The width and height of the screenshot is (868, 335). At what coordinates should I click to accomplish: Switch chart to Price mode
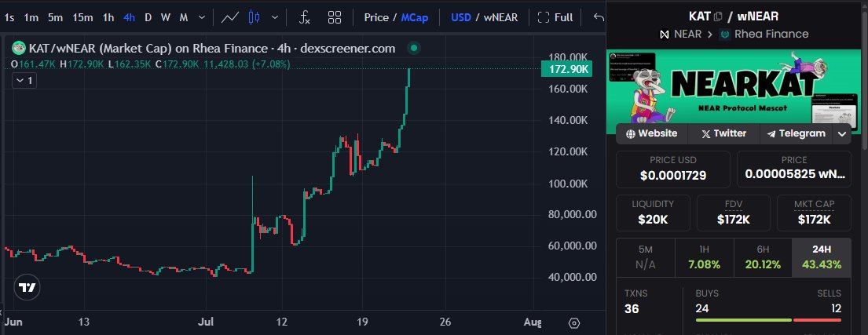coord(376,18)
